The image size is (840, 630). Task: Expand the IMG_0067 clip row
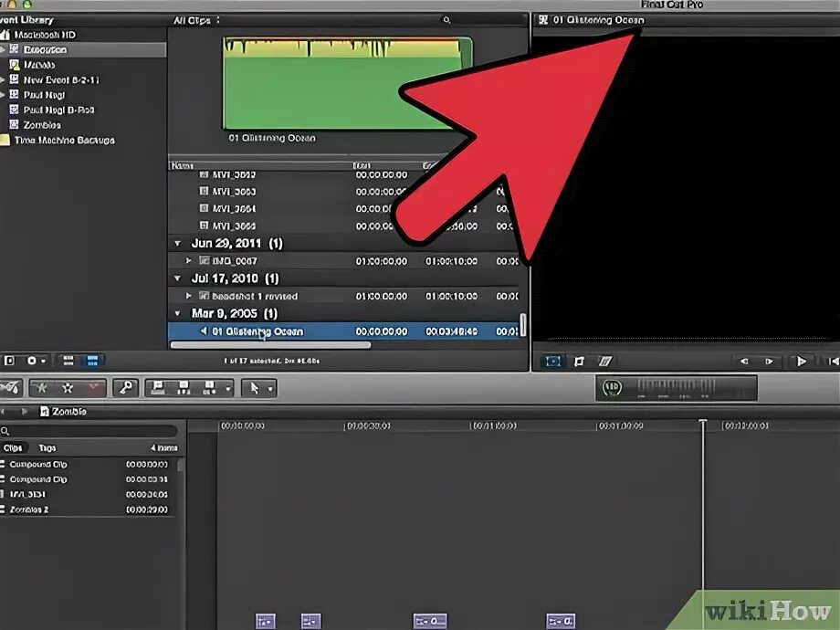click(x=189, y=261)
